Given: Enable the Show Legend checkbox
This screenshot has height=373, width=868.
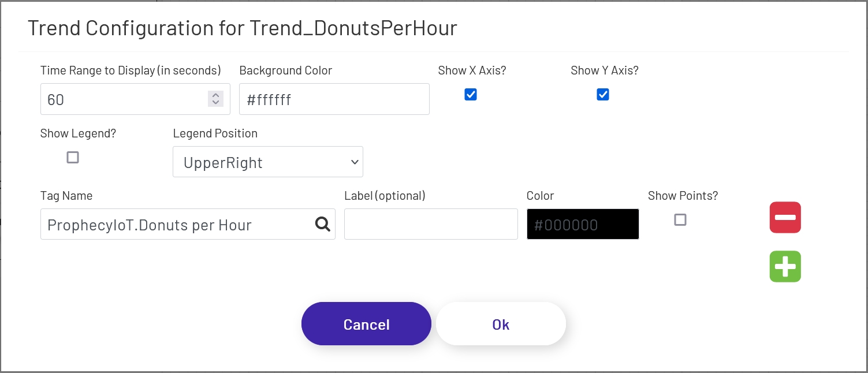Looking at the screenshot, I should pos(73,157).
